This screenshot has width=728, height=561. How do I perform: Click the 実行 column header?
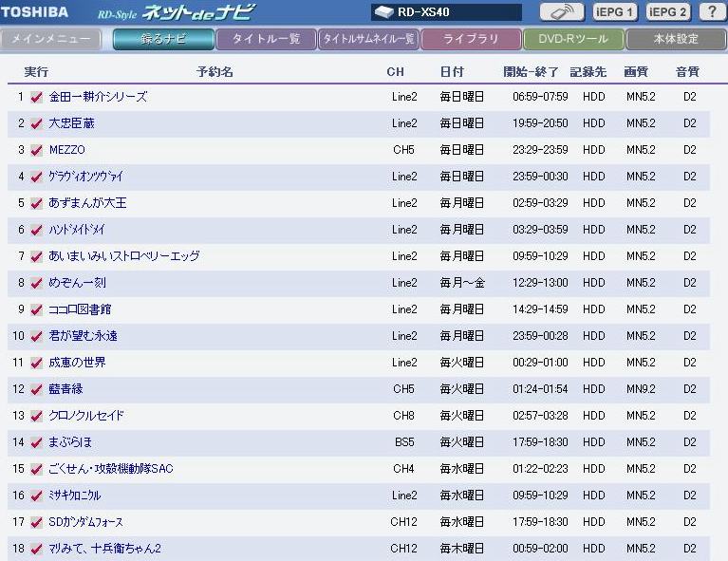[36, 72]
